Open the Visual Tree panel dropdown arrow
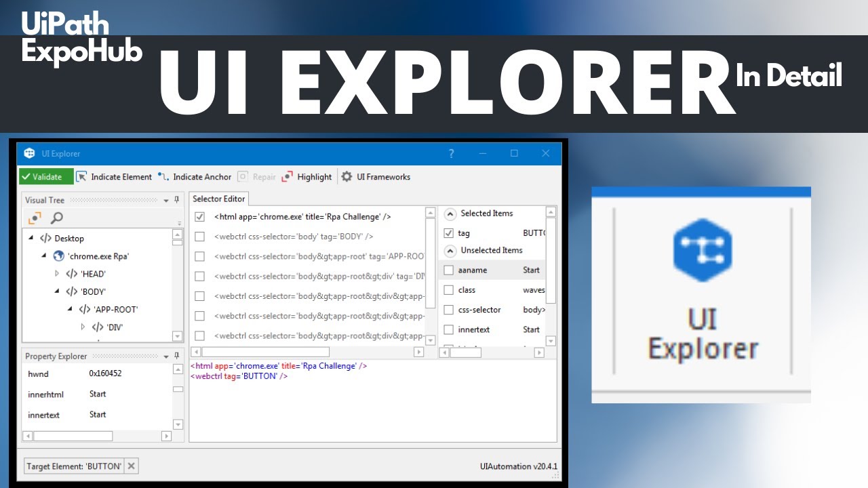868x488 pixels. [167, 201]
